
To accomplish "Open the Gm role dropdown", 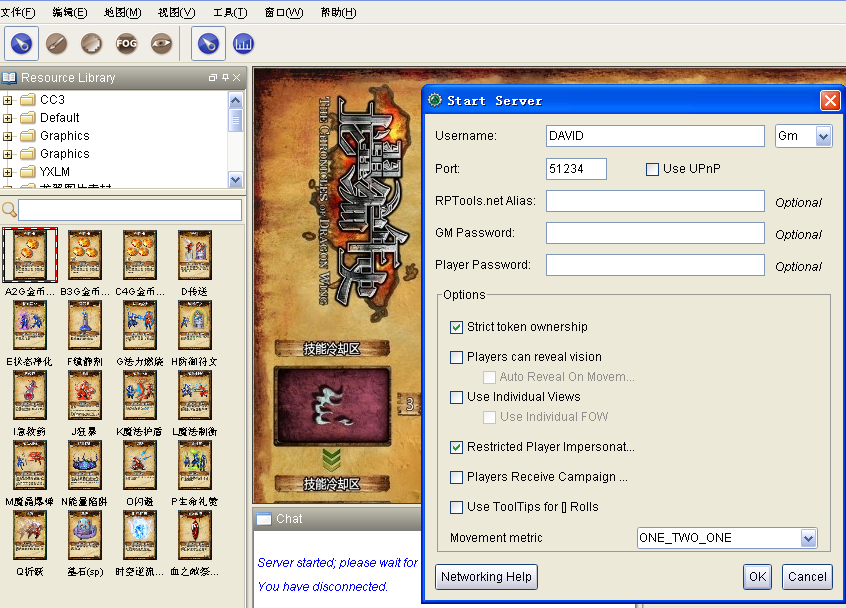I will [823, 136].
